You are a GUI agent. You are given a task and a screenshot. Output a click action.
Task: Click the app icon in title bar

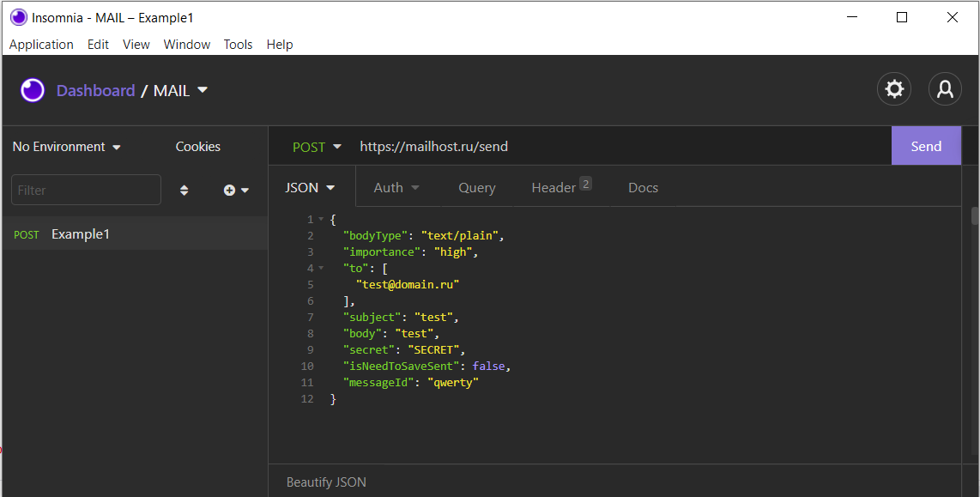[x=19, y=17]
